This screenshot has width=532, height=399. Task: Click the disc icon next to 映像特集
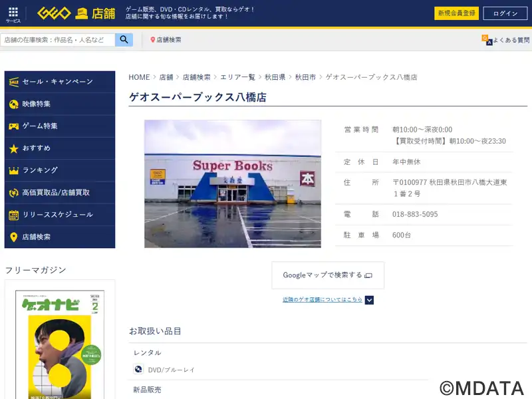[x=13, y=104]
